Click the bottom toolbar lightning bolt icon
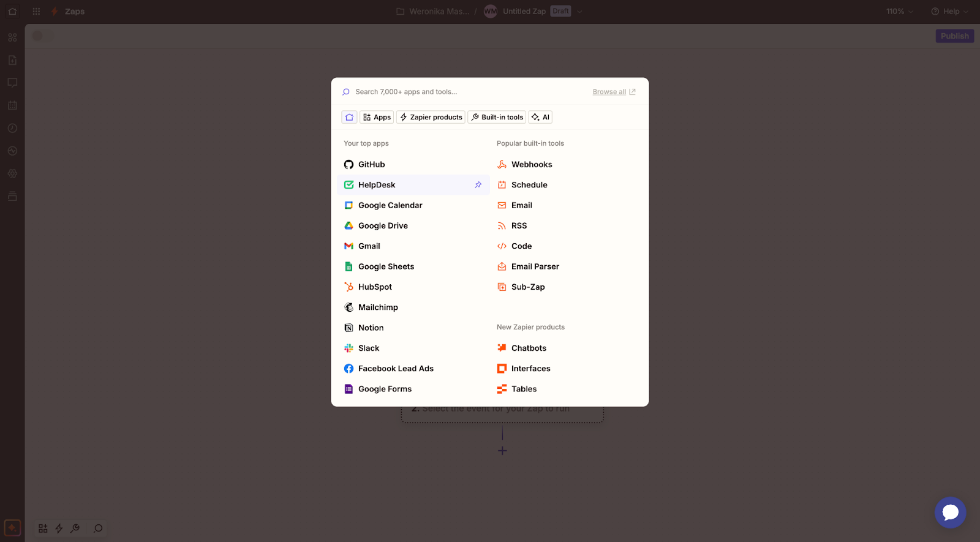 click(59, 529)
